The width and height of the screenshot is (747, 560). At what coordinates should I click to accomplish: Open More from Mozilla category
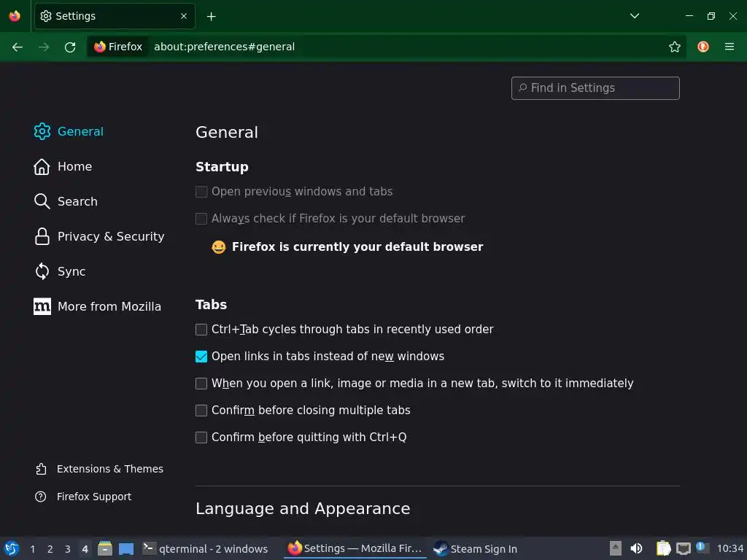click(x=97, y=307)
